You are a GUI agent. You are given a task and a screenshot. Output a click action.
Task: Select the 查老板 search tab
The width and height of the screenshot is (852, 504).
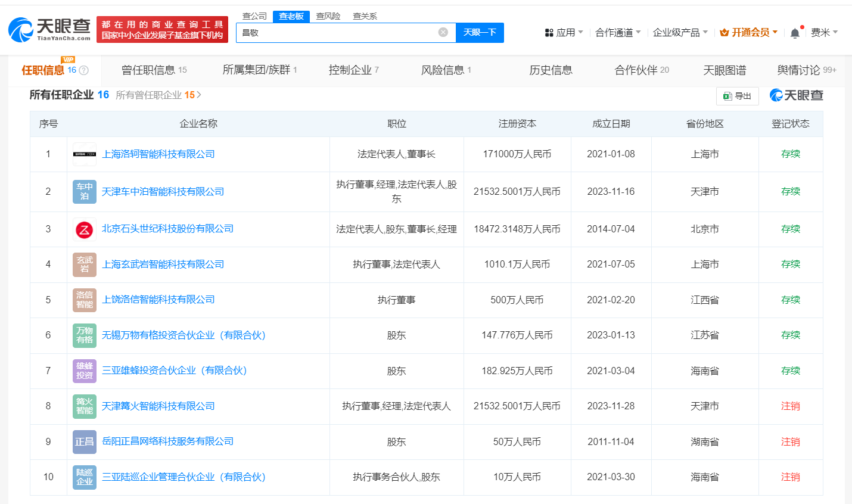coord(291,16)
